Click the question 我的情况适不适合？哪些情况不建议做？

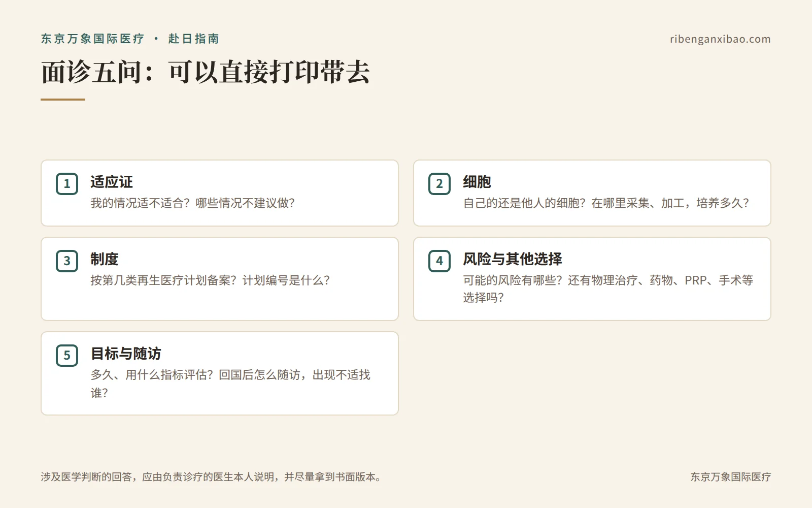(x=193, y=203)
